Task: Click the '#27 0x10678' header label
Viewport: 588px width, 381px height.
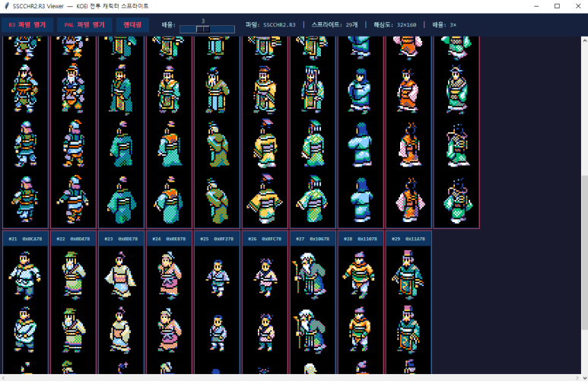Action: (x=313, y=239)
